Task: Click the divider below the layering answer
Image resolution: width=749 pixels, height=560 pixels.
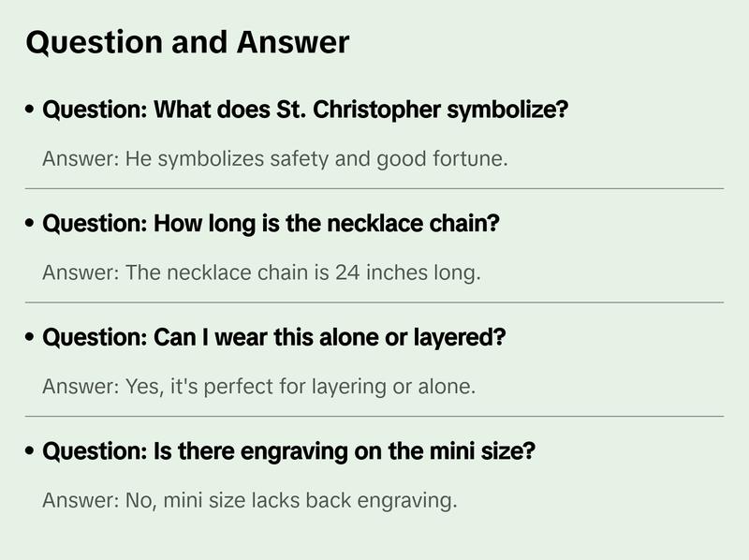Action: tap(374, 416)
